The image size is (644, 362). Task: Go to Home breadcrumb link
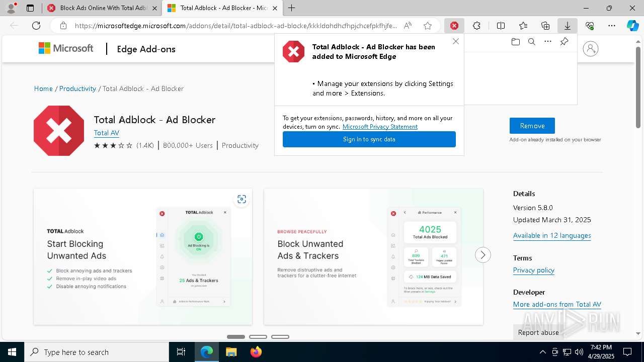point(43,88)
